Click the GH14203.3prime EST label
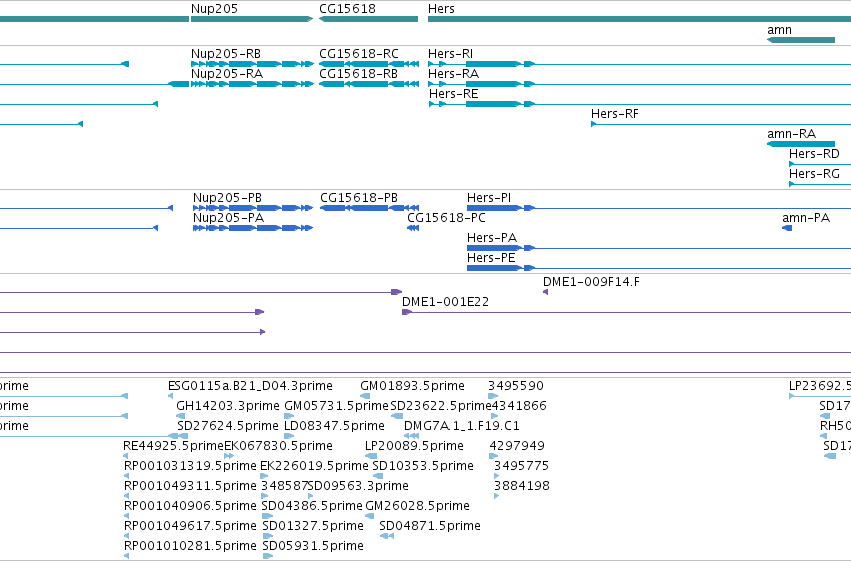Image resolution: width=851 pixels, height=561 pixels. [228, 406]
